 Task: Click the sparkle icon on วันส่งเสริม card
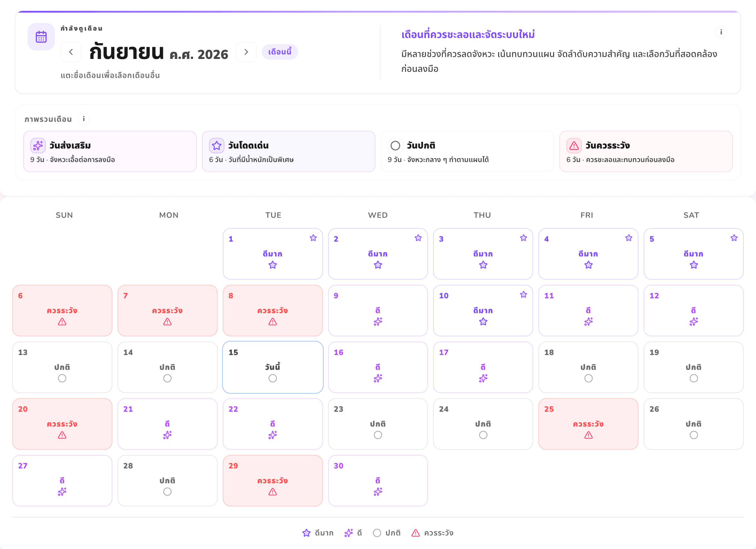(x=38, y=145)
